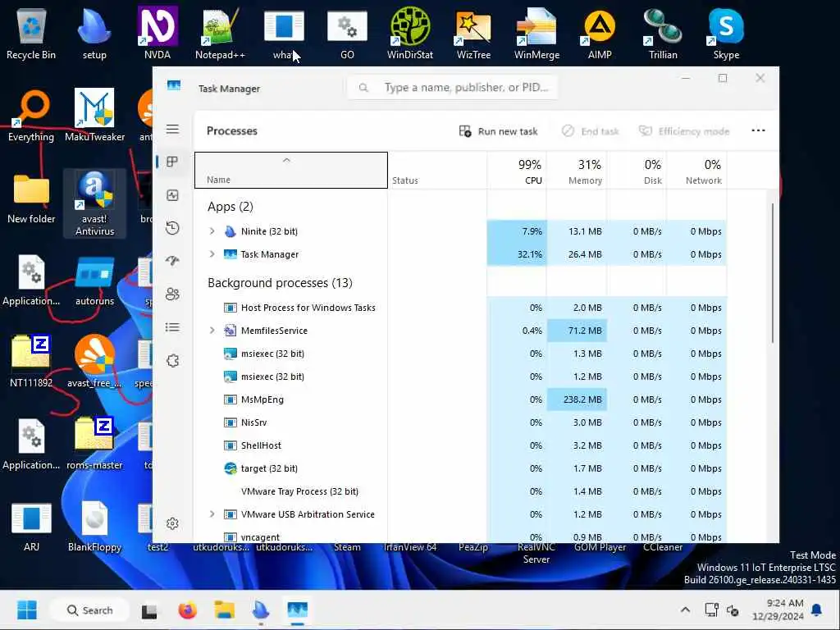Image resolution: width=840 pixels, height=630 pixels.
Task: Click the 238.2 MB memory cell
Action: click(577, 399)
